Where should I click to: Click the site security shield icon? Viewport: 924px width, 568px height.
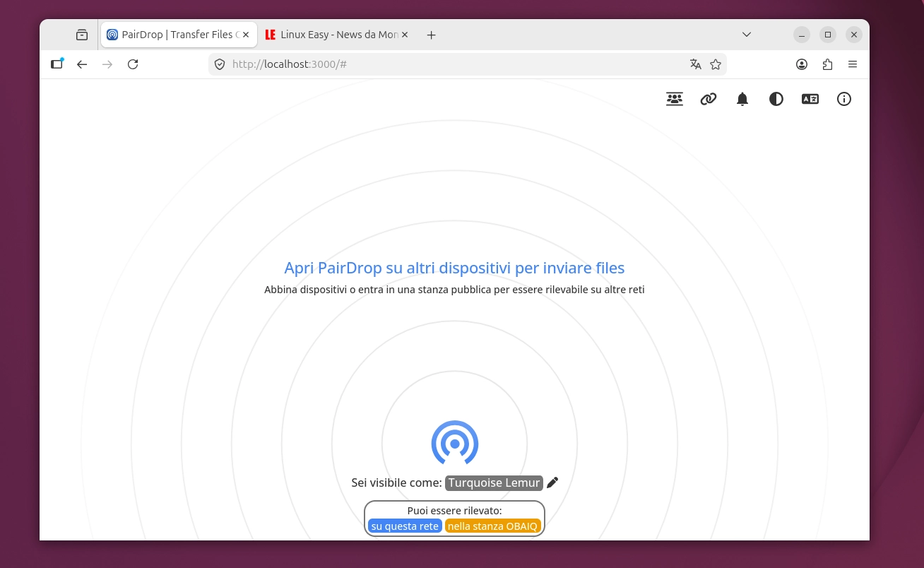pyautogui.click(x=220, y=64)
